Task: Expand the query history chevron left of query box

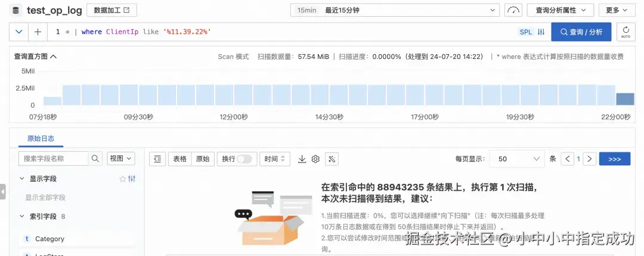Action: pyautogui.click(x=19, y=32)
